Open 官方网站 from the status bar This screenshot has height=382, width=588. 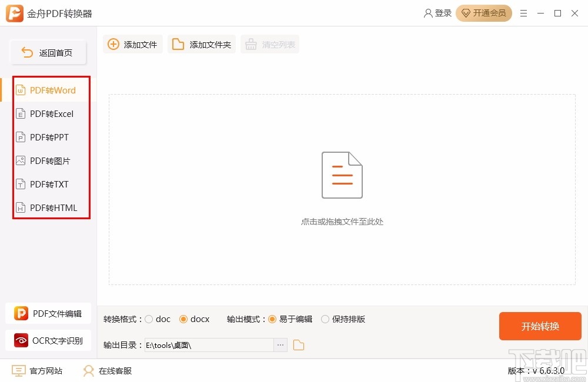tap(36, 371)
